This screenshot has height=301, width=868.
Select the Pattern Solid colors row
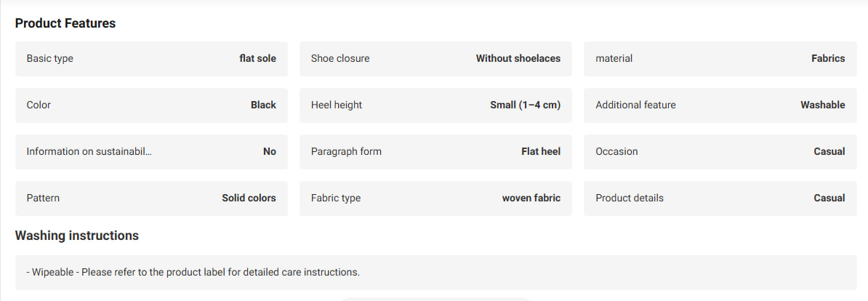click(151, 198)
